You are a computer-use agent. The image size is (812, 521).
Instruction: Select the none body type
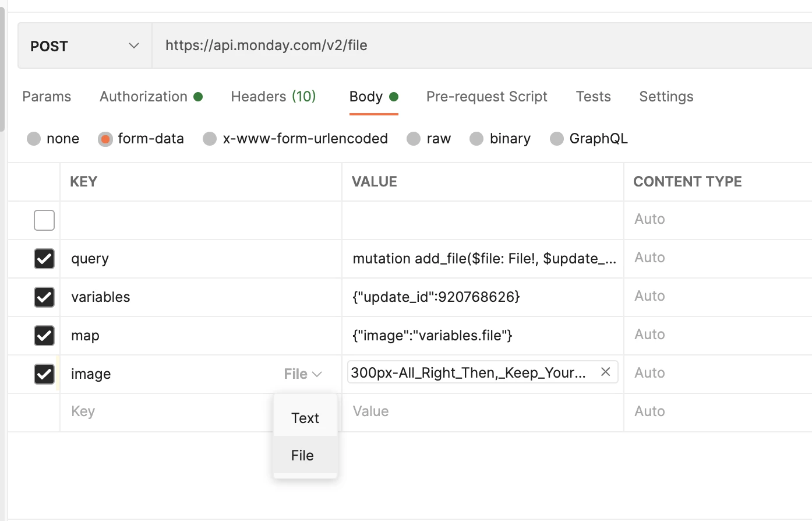coord(34,139)
